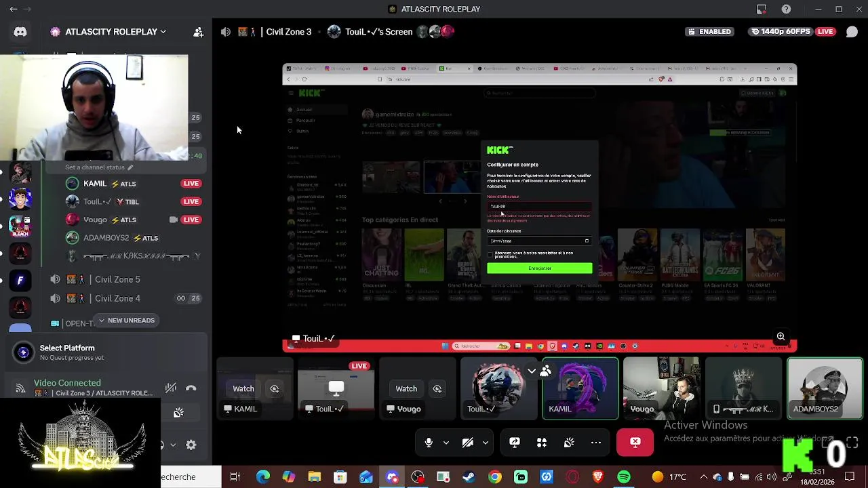Screen dimensions: 868x488
Task: Toggle the camera on or off button
Action: coord(468,443)
